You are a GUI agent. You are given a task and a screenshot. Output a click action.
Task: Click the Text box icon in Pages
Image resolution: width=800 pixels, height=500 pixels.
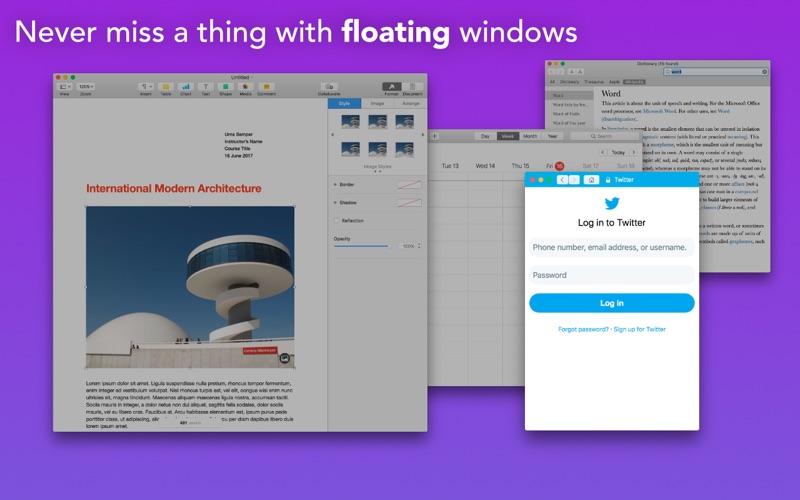[204, 87]
